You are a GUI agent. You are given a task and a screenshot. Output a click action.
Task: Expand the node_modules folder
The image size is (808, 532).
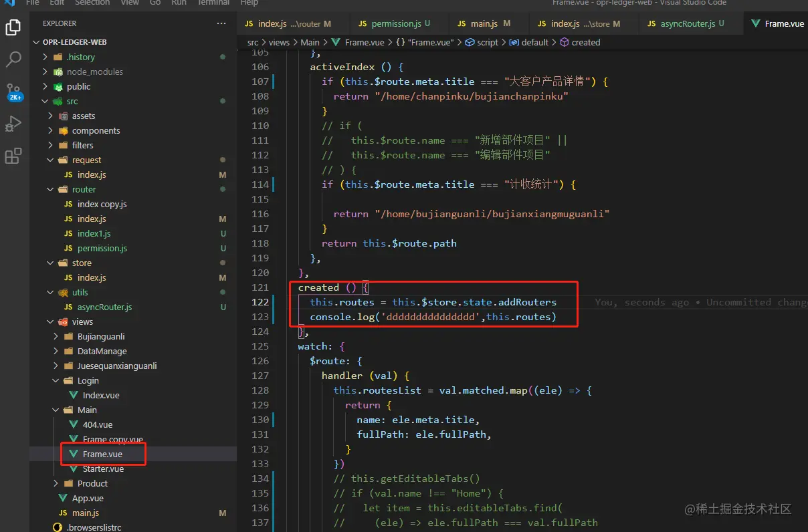[x=45, y=72]
